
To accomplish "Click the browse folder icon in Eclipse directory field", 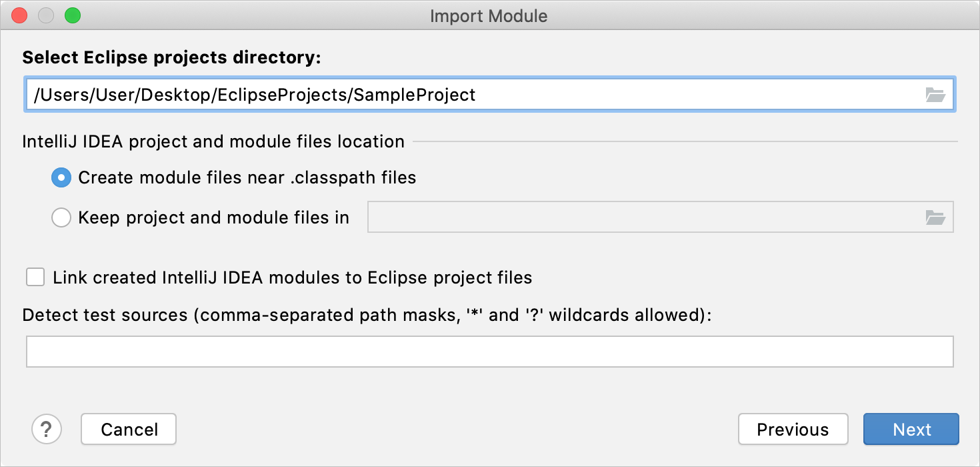I will point(935,95).
